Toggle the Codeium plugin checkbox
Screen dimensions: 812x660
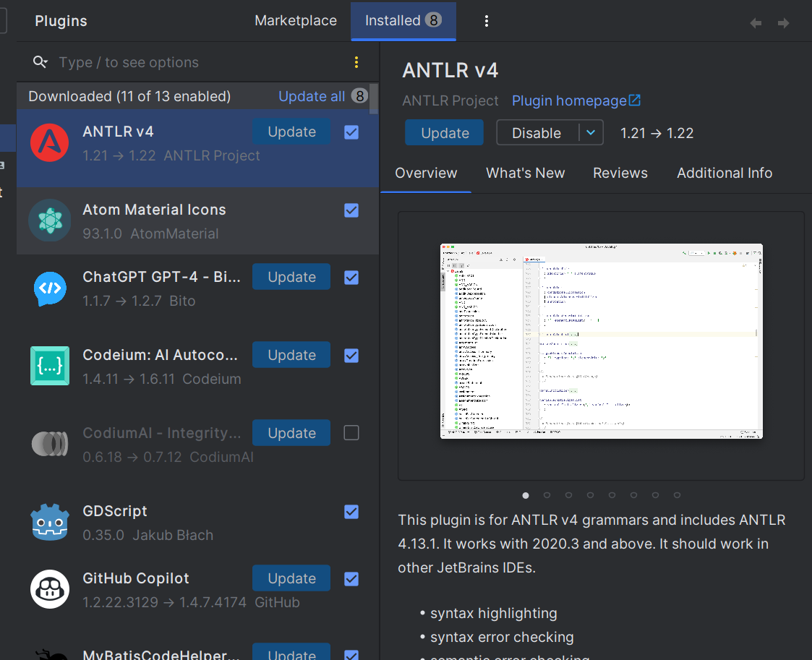tap(351, 356)
